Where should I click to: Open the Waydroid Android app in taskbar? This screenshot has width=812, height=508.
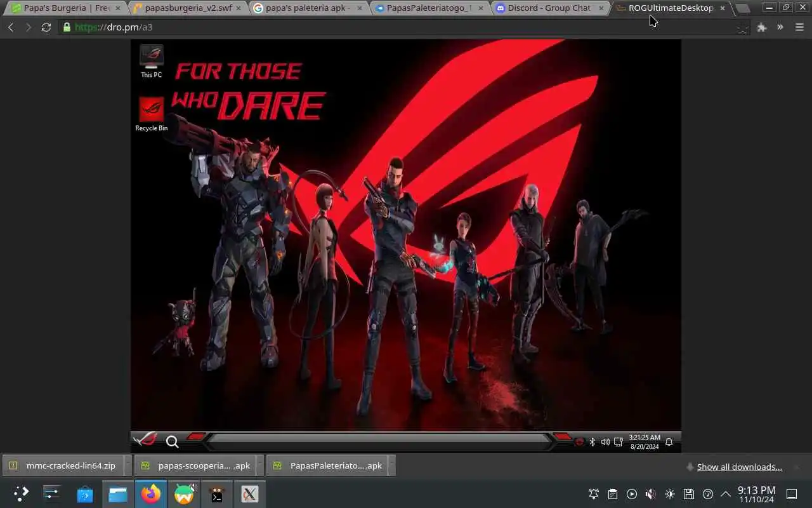[184, 494]
